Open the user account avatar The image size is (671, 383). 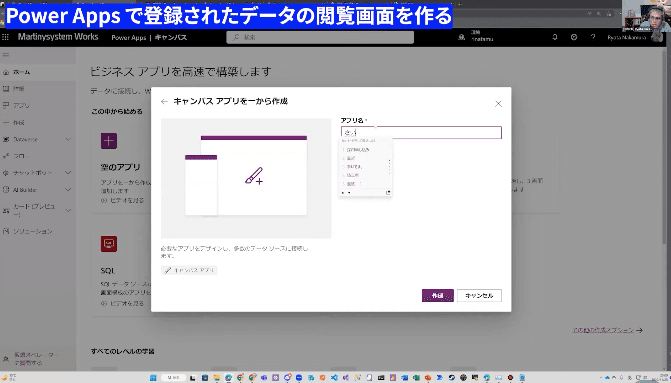point(656,37)
